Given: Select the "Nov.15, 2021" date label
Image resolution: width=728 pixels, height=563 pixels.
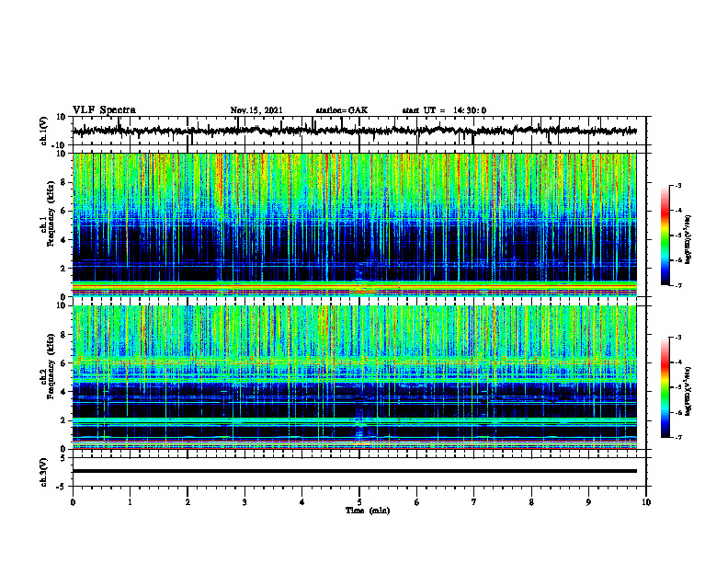Looking at the screenshot, I should tap(256, 110).
